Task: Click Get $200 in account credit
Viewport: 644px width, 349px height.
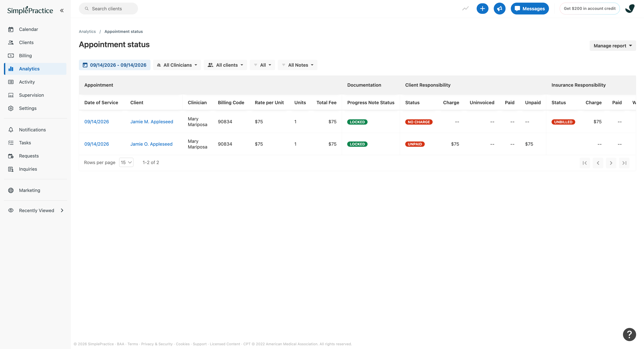Action: tap(589, 9)
